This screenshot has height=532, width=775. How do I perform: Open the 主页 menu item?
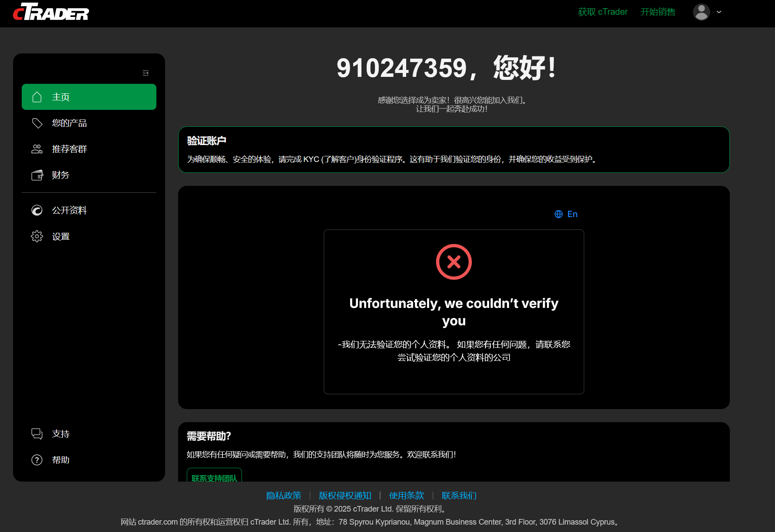89,97
